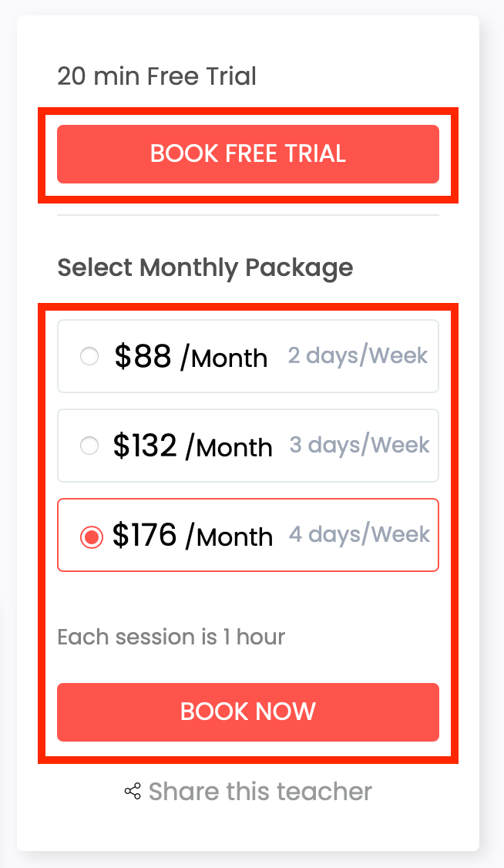Click the BOOK FREE TRIAL button
Viewport: 504px width, 868px height.
pos(247,154)
